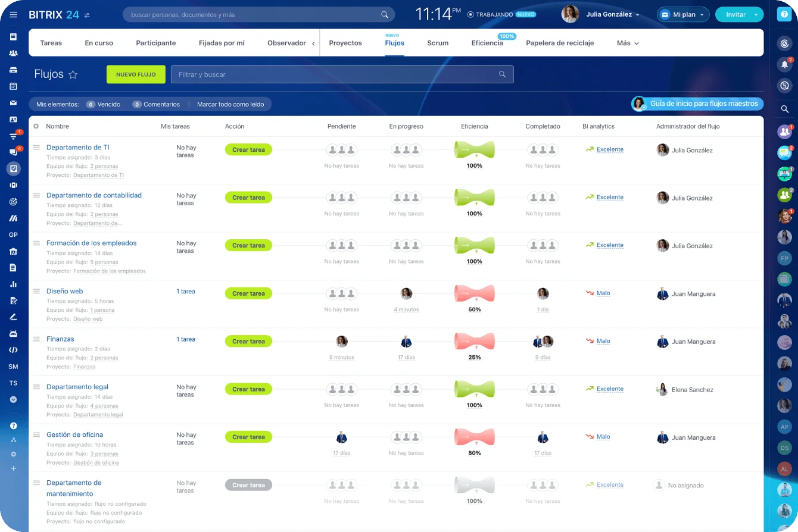Expand the Mi plan dropdown
The width and height of the screenshot is (798, 532).
pos(683,14)
